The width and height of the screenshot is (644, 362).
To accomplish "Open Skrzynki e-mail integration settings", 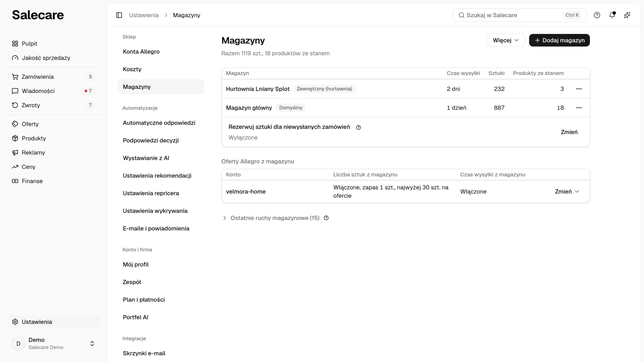I will click(161, 353).
